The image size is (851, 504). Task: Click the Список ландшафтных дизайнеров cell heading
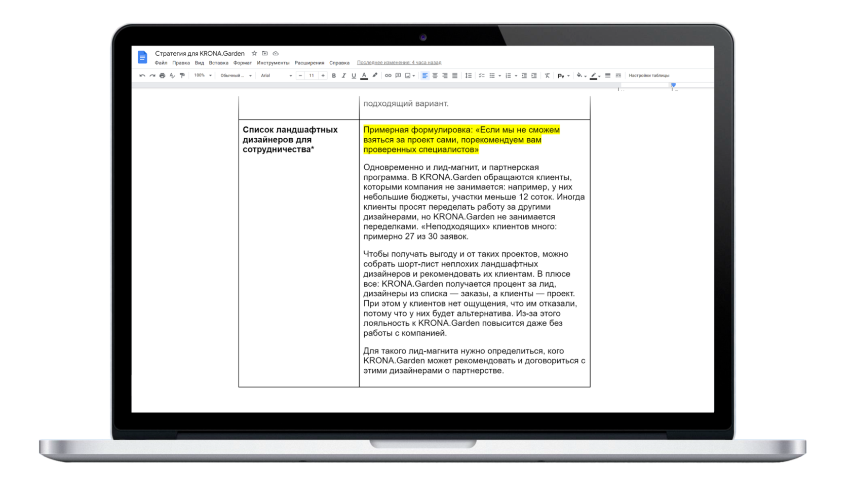click(x=290, y=139)
